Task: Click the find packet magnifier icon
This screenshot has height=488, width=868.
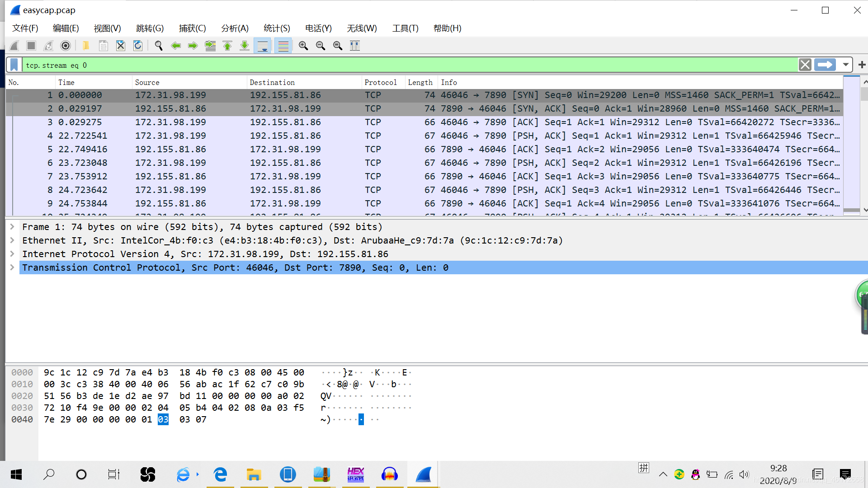Action: click(x=159, y=46)
